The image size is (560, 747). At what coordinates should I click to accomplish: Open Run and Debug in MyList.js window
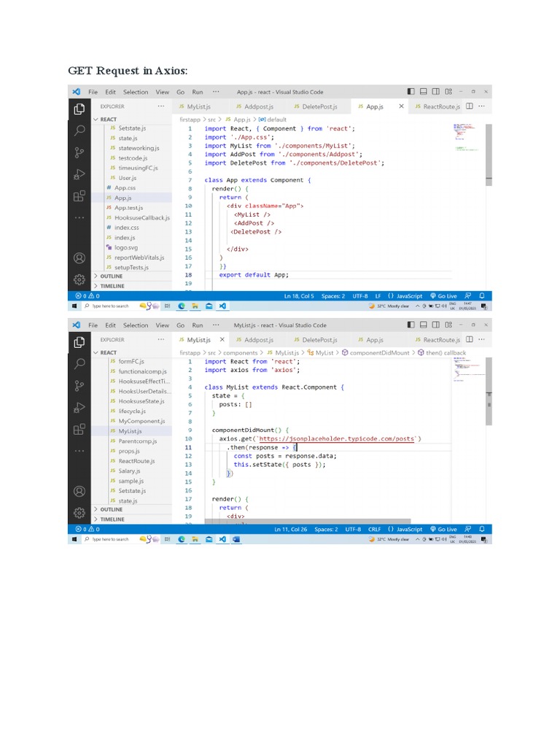click(79, 407)
